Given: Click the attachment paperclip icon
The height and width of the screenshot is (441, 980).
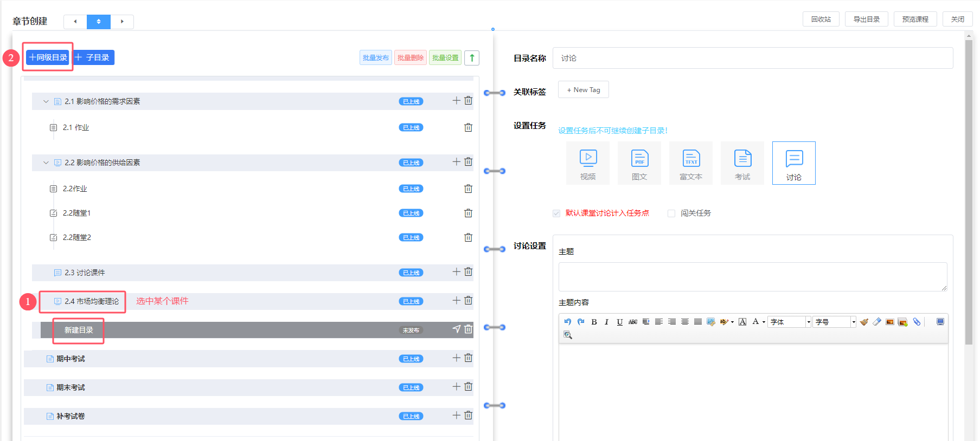Looking at the screenshot, I should pyautogui.click(x=917, y=322).
